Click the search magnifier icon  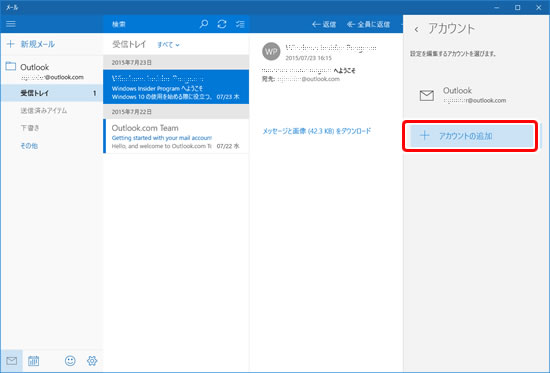click(203, 24)
